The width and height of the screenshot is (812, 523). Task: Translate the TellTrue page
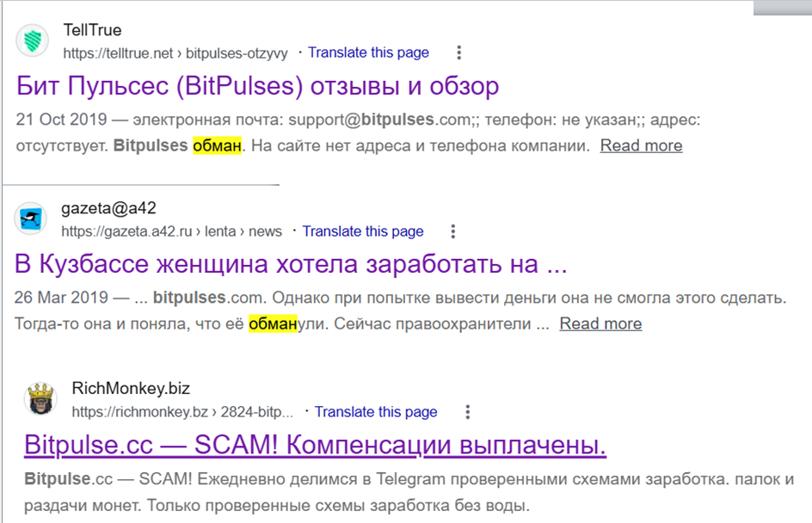tap(368, 52)
